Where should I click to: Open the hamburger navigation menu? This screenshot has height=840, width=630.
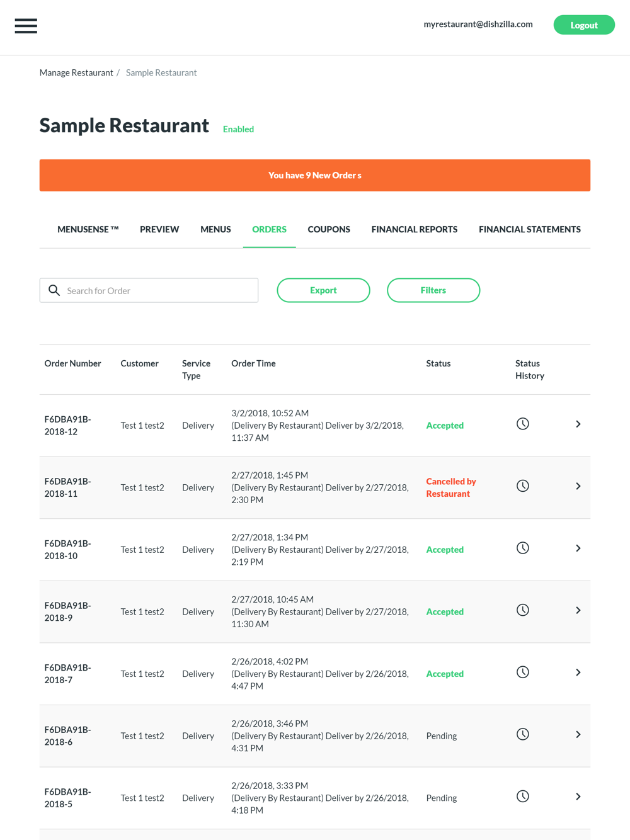(x=26, y=26)
